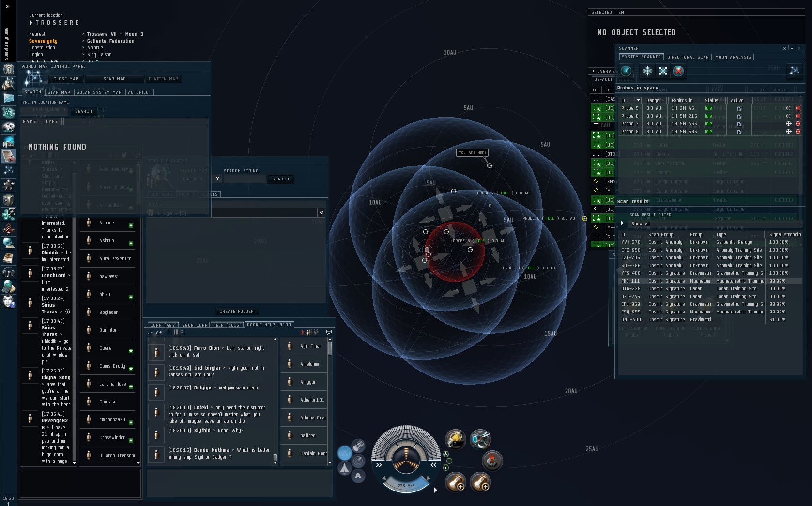
Task: Destroy Probe 6 with its red icon
Action: pos(798,116)
